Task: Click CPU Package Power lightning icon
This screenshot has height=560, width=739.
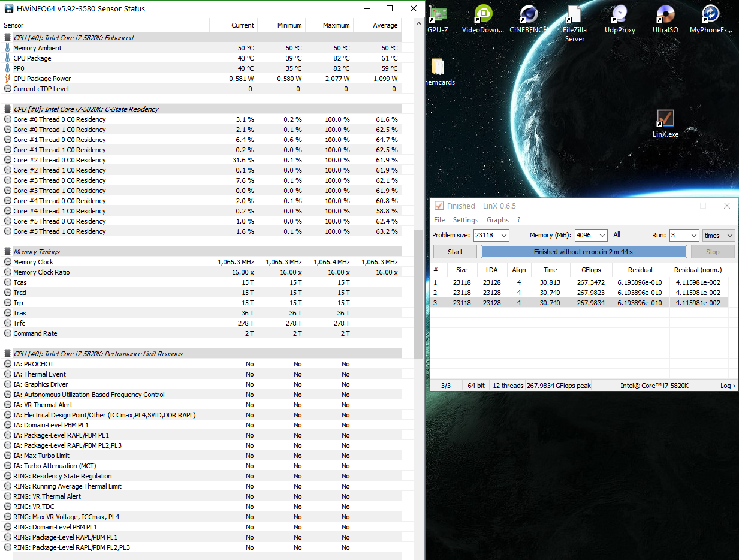Action: pyautogui.click(x=8, y=79)
